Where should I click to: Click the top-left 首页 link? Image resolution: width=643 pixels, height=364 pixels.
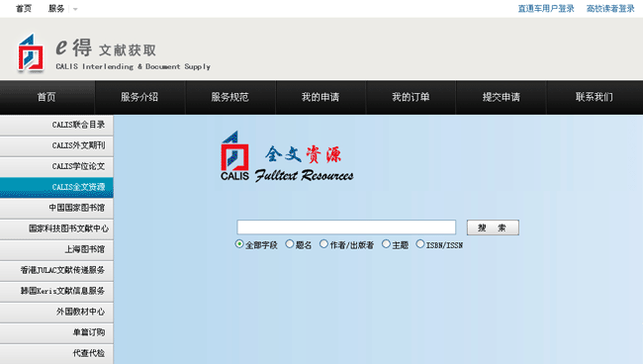click(24, 9)
